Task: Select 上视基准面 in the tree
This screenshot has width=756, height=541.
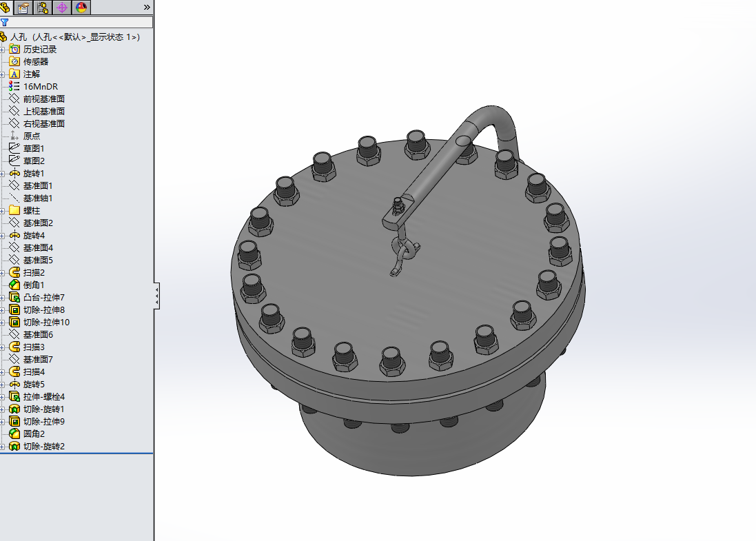Action: (44, 112)
